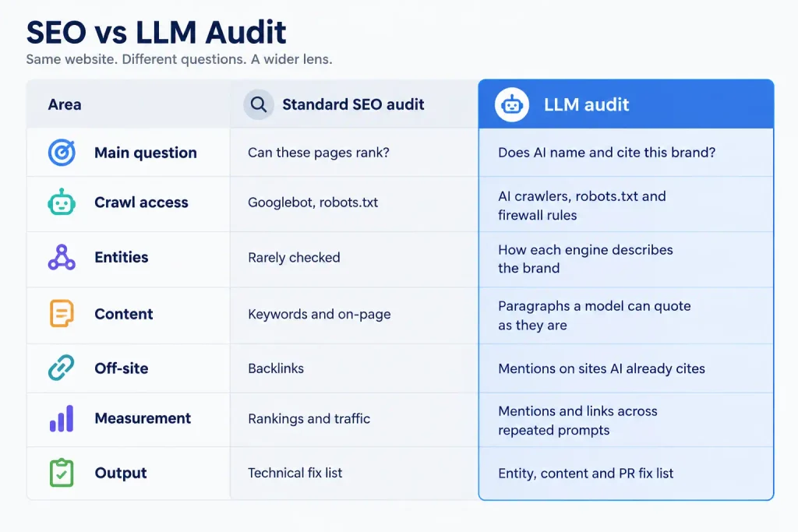The height and width of the screenshot is (532, 798).
Task: Click the 'Output' row label
Action: click(121, 473)
